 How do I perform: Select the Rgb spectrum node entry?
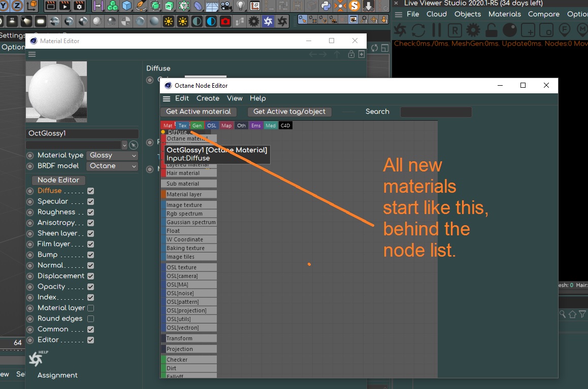(189, 214)
